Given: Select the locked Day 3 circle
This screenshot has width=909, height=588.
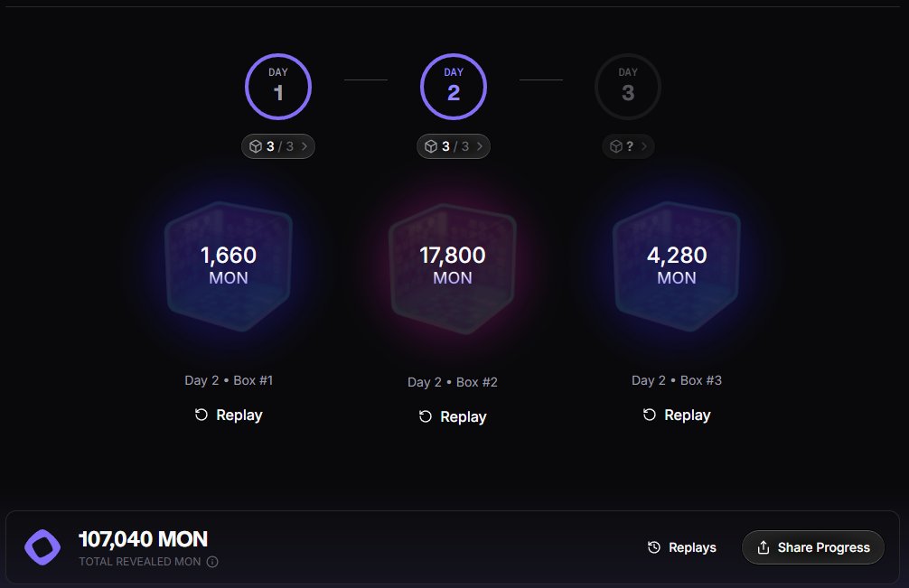Looking at the screenshot, I should click(x=628, y=88).
